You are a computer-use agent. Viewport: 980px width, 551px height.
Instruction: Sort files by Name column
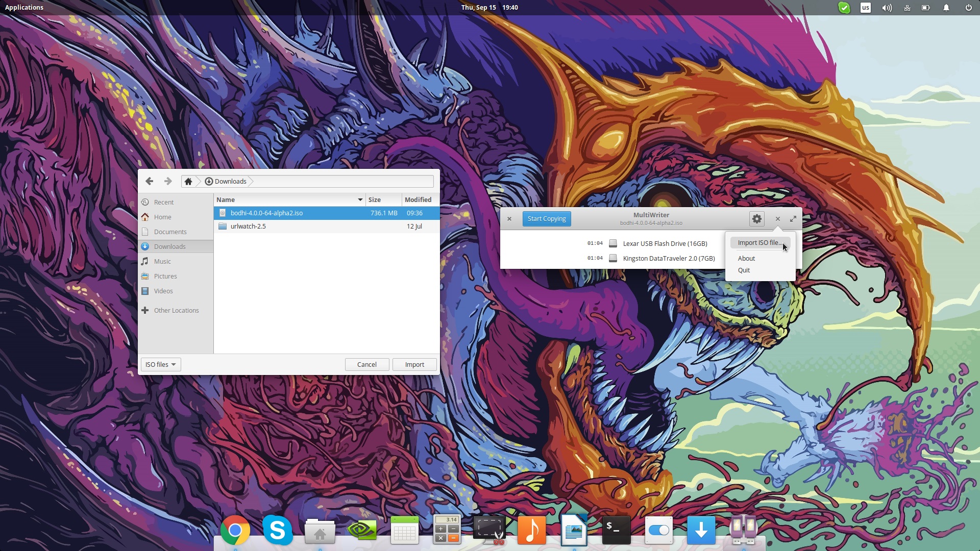tap(289, 199)
